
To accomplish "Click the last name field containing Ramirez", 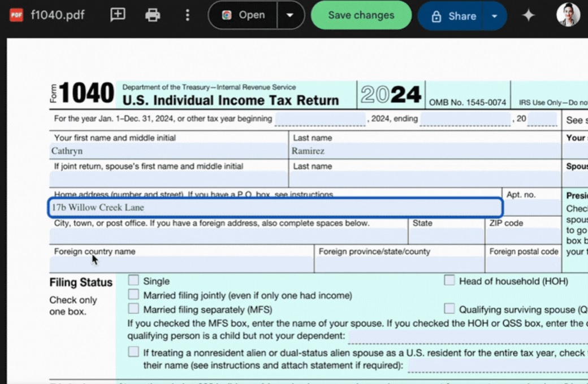I will click(425, 151).
